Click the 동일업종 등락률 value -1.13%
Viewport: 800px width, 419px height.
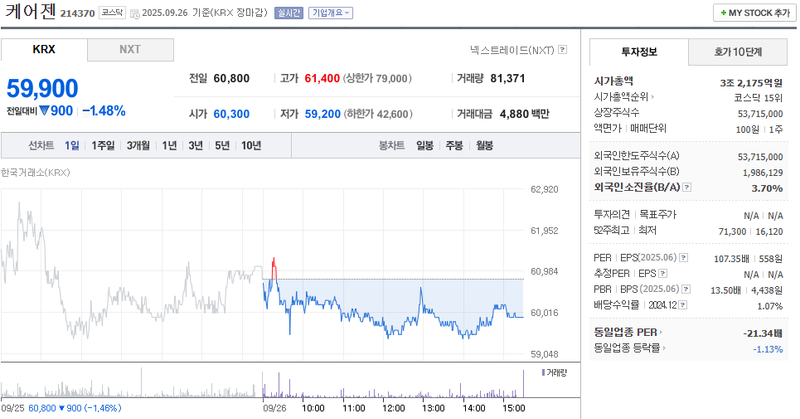click(768, 349)
